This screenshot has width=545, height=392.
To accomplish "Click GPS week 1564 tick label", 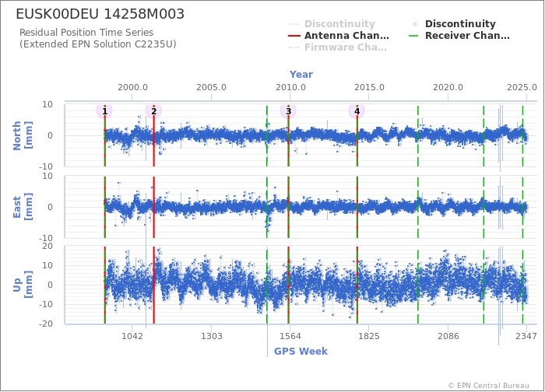I will tap(290, 336).
